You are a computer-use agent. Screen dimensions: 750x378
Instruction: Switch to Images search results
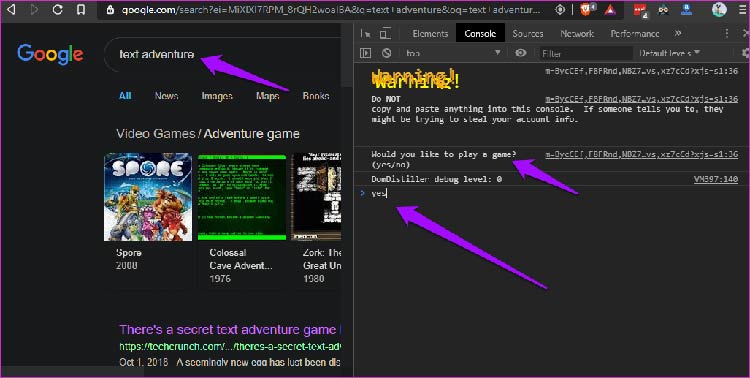coord(217,96)
